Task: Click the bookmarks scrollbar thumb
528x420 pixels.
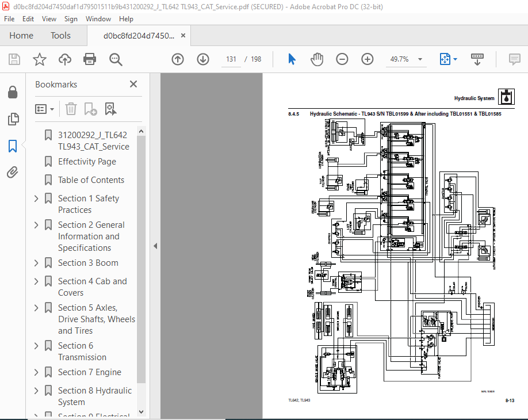Action: click(141, 259)
